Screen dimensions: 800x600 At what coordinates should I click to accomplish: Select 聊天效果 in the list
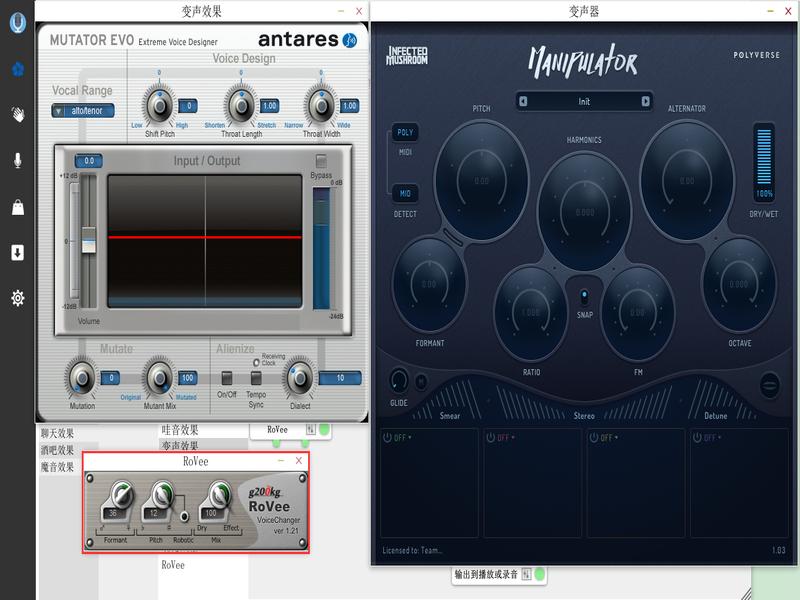tap(57, 434)
